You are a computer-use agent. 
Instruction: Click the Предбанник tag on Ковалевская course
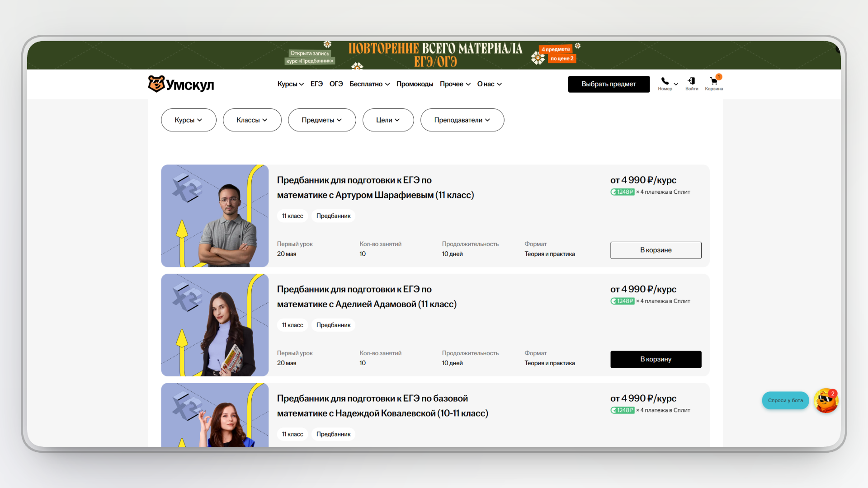point(333,434)
